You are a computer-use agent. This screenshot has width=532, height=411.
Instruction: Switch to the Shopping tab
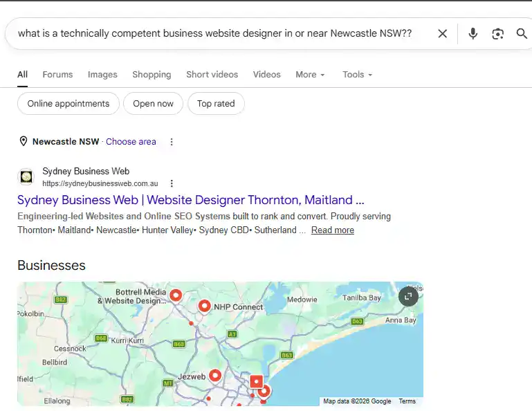coord(152,75)
